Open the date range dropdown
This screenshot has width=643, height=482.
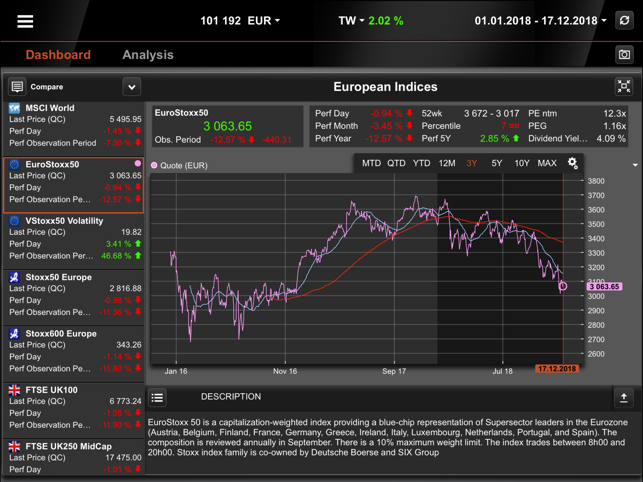[x=540, y=21]
